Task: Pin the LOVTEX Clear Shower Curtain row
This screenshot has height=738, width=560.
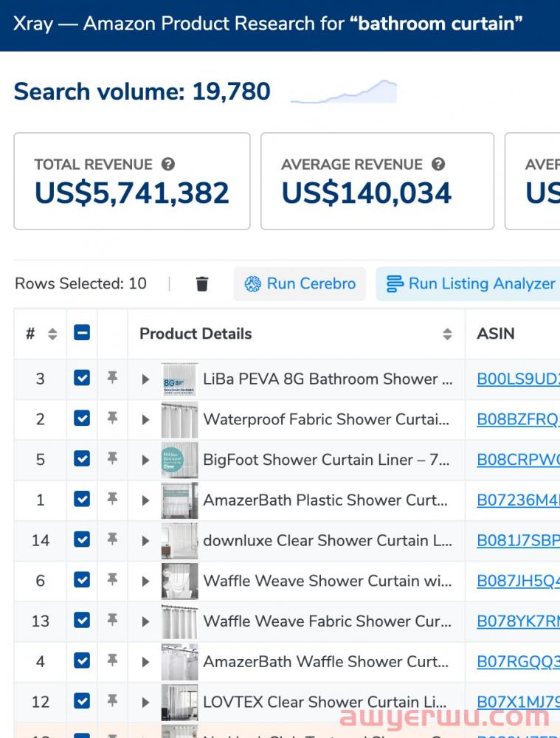Action: coord(112,701)
